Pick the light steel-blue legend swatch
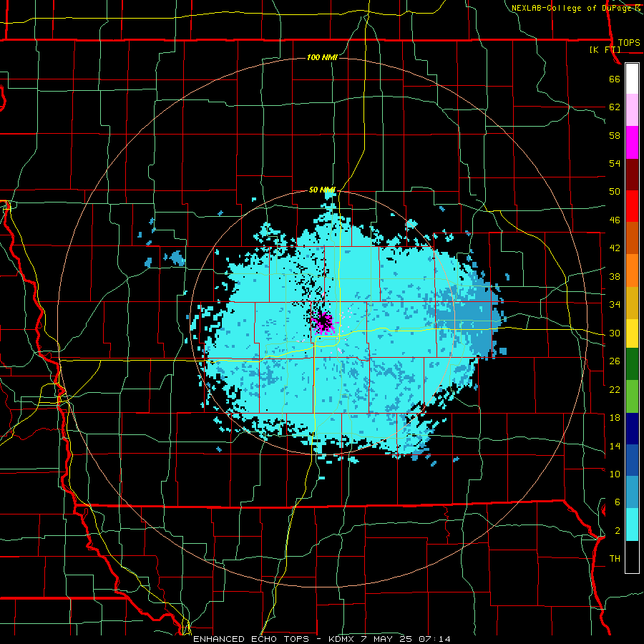 [632, 492]
